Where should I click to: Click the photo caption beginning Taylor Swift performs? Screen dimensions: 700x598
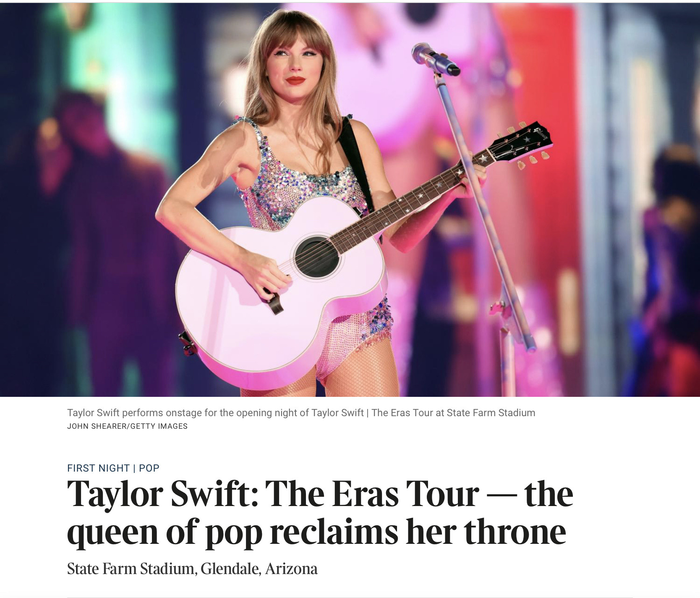coord(301,413)
